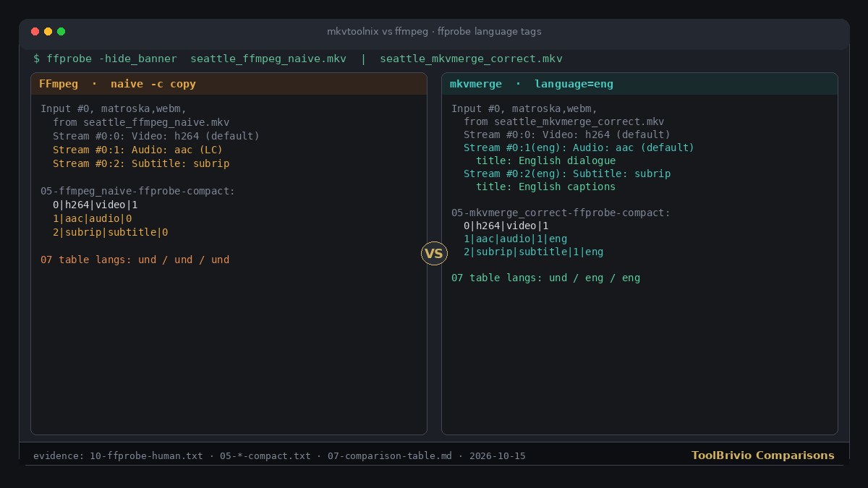Image resolution: width=868 pixels, height=488 pixels.
Task: Click the green maximize window dot
Action: (x=61, y=32)
